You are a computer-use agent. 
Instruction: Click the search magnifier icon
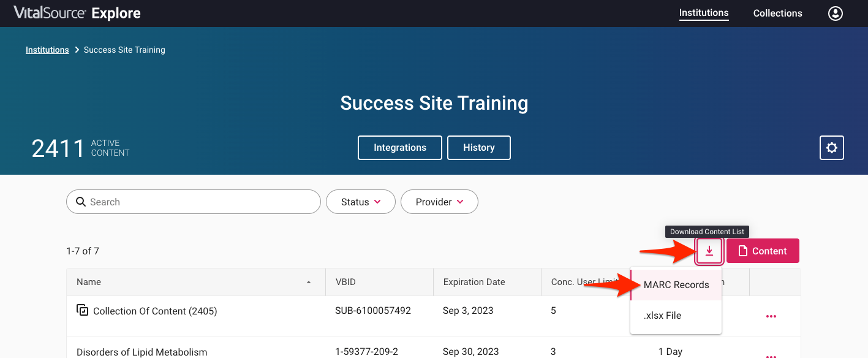point(81,201)
